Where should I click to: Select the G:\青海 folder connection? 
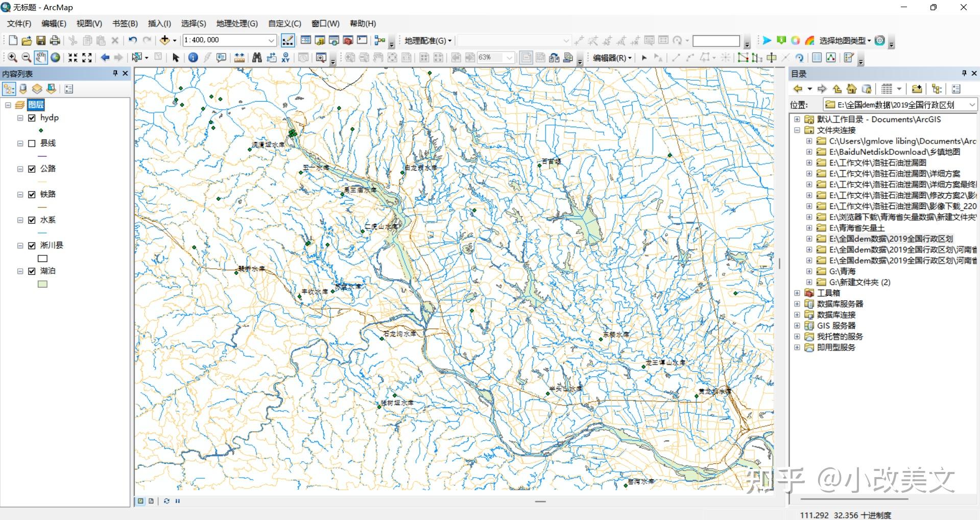pos(842,271)
